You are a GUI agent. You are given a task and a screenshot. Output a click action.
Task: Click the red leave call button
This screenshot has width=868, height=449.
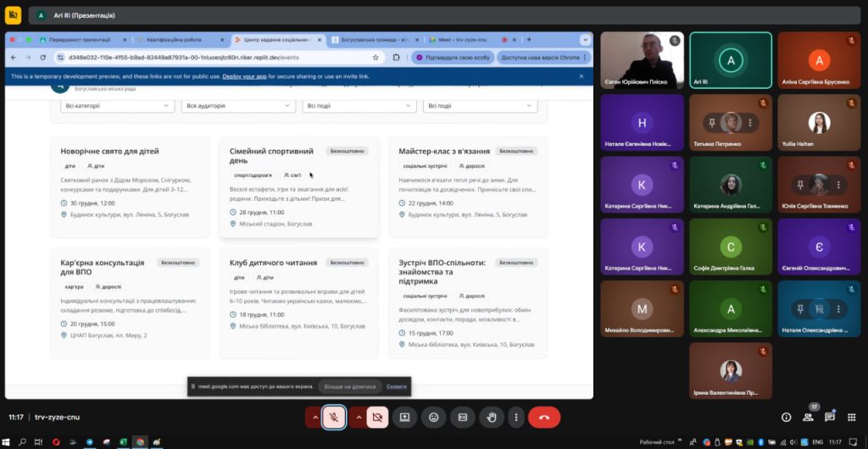click(x=544, y=417)
